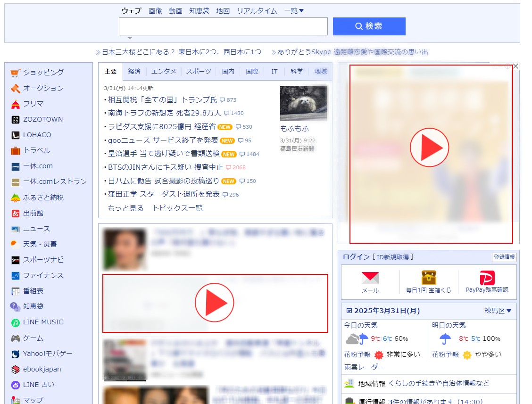
Task: Play the video in the news feed
Action: (215, 303)
